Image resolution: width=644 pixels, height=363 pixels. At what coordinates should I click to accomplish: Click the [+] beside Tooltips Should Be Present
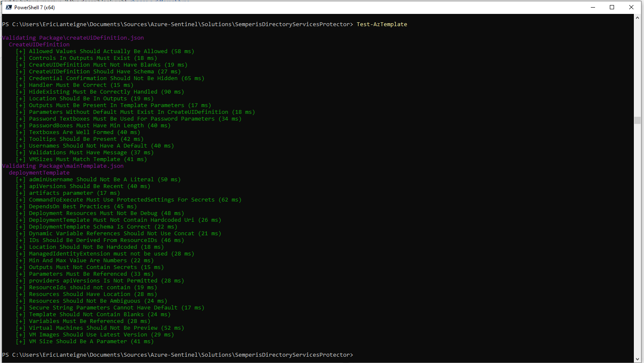click(20, 139)
